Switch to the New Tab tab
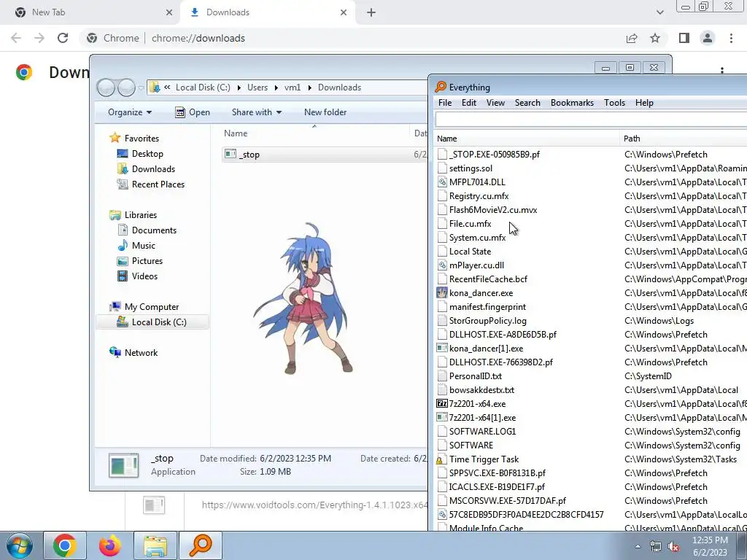 [x=90, y=12]
